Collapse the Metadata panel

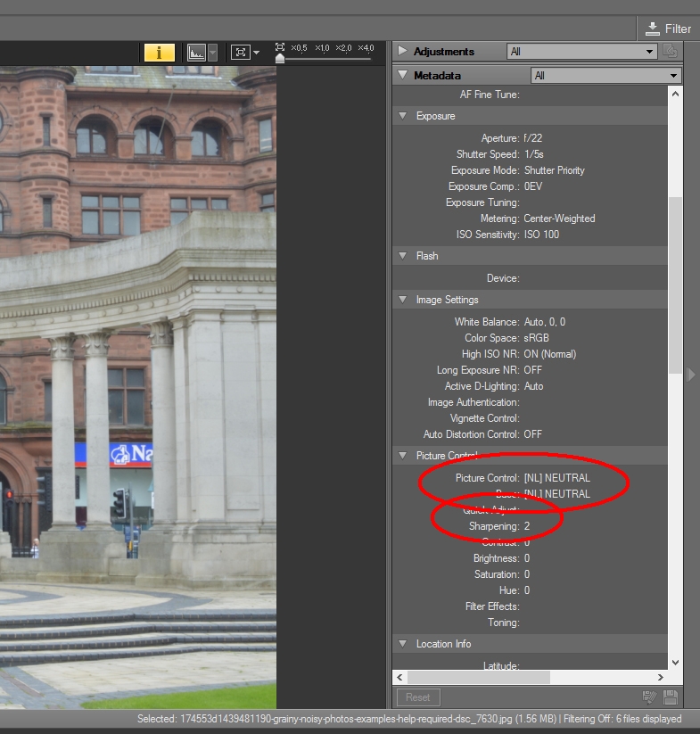(402, 76)
